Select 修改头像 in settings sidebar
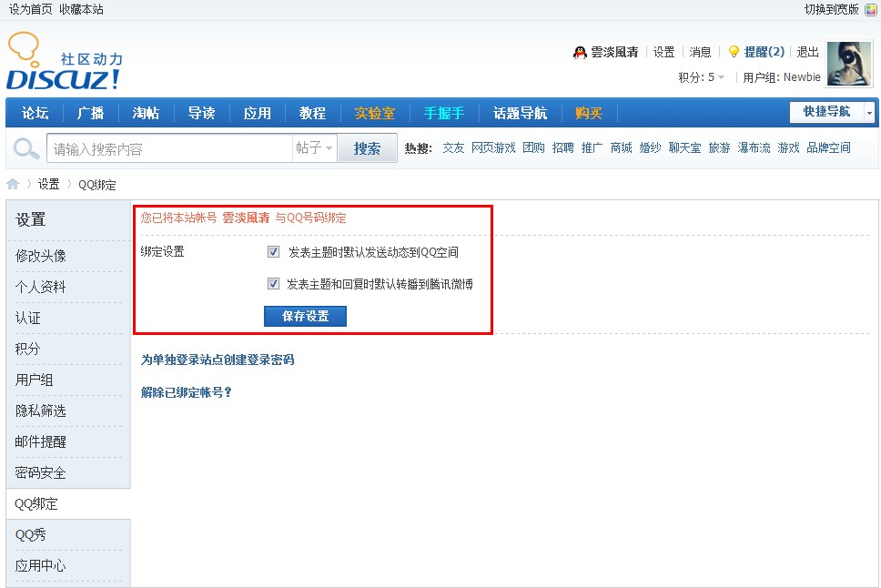 pos(40,257)
